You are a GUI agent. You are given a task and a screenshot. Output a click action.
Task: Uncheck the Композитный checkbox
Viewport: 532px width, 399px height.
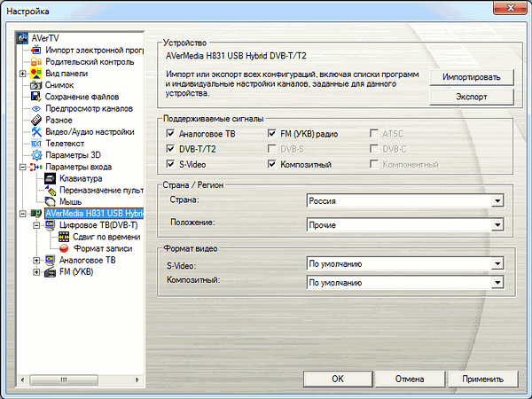272,164
